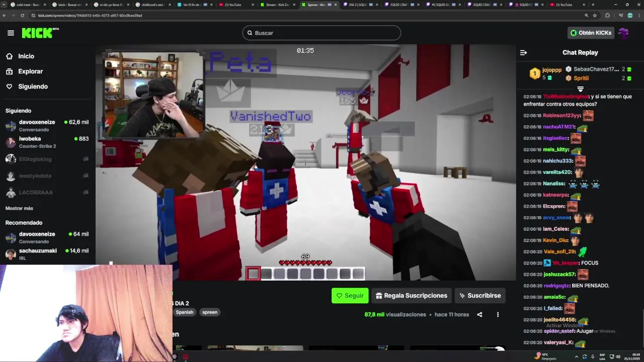Collapse chat with the arrow icon next to Chat Replay

coord(523,52)
